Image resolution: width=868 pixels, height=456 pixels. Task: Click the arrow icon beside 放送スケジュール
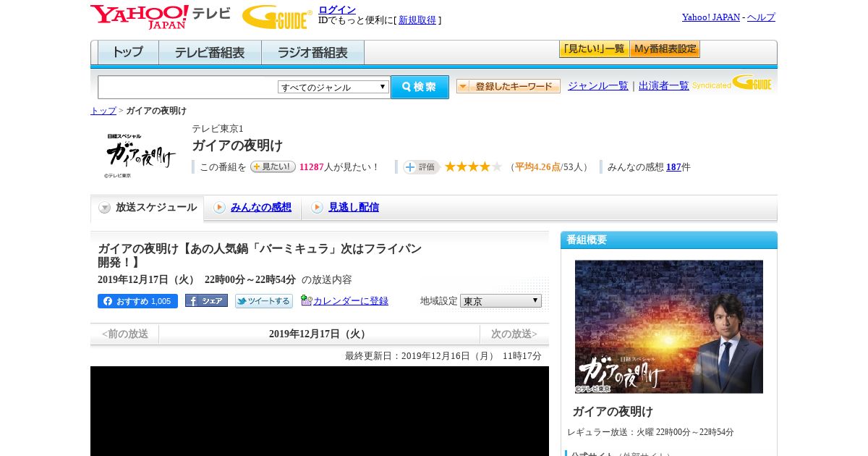[x=105, y=208]
